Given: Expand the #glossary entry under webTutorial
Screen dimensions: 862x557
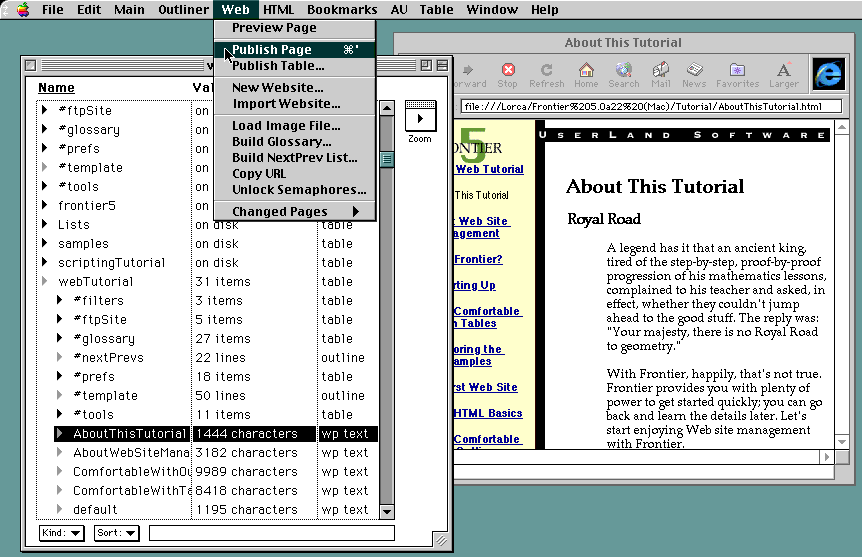Looking at the screenshot, I should click(60, 339).
